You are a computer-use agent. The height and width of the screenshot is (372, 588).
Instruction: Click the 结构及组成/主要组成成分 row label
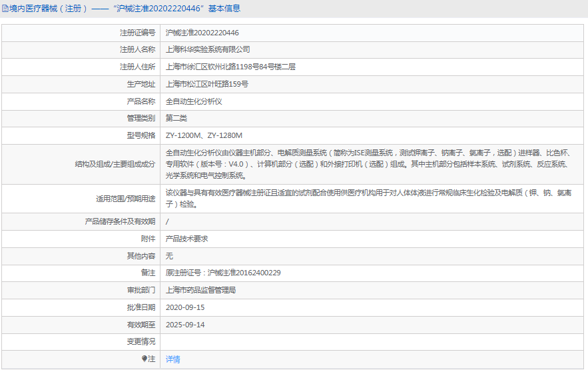115,164
